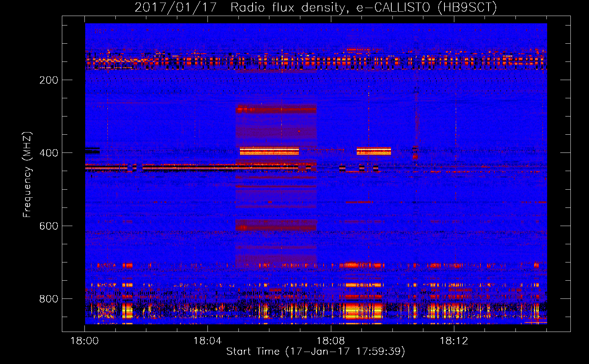589x364 pixels.
Task: Click the "400" frequency tick label
Action: coord(49,153)
